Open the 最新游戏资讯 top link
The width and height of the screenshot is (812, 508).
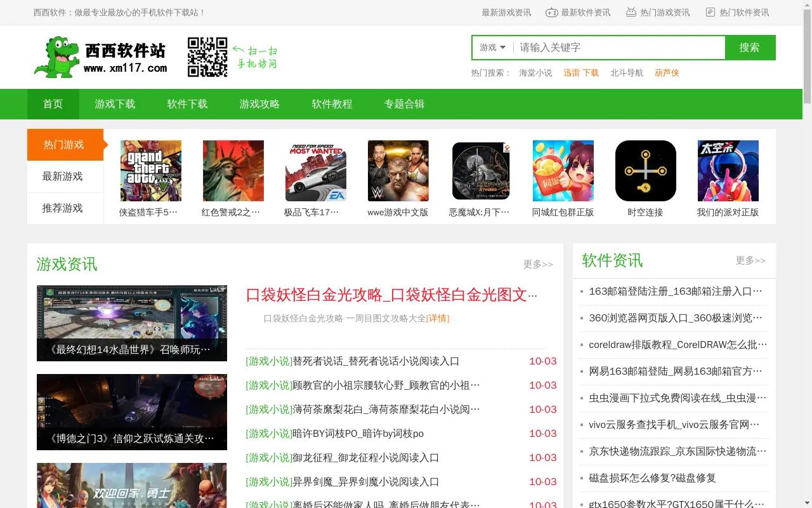point(506,12)
